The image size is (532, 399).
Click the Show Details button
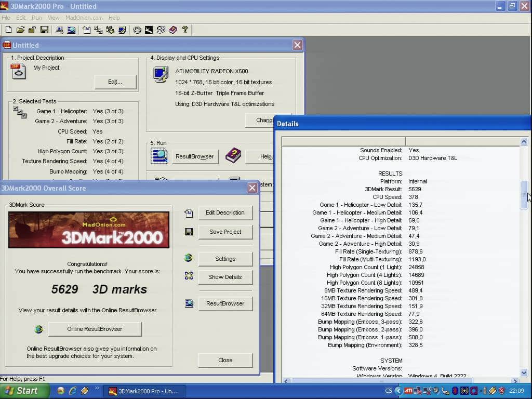point(225,277)
